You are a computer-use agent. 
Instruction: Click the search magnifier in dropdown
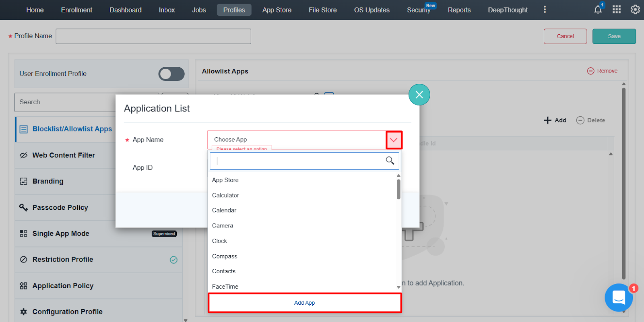pyautogui.click(x=390, y=161)
